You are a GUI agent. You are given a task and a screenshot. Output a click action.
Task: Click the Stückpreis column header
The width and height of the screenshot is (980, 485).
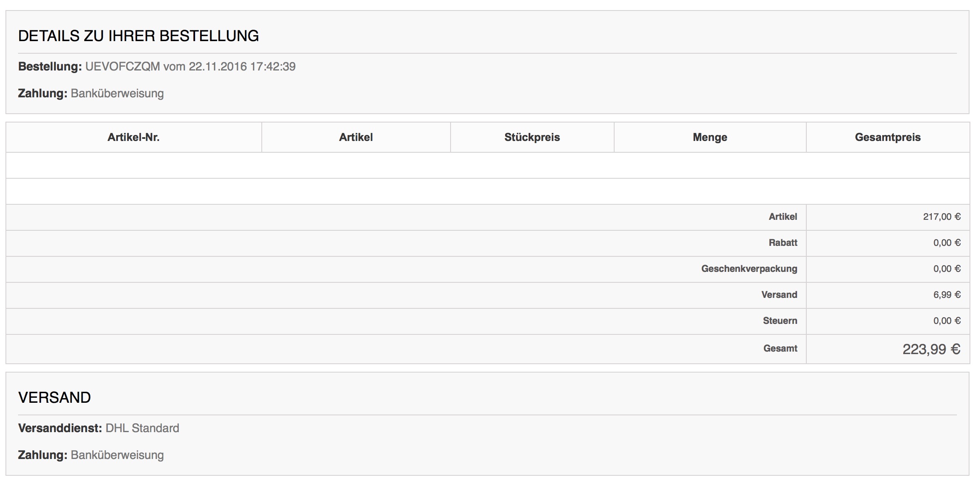tap(532, 137)
